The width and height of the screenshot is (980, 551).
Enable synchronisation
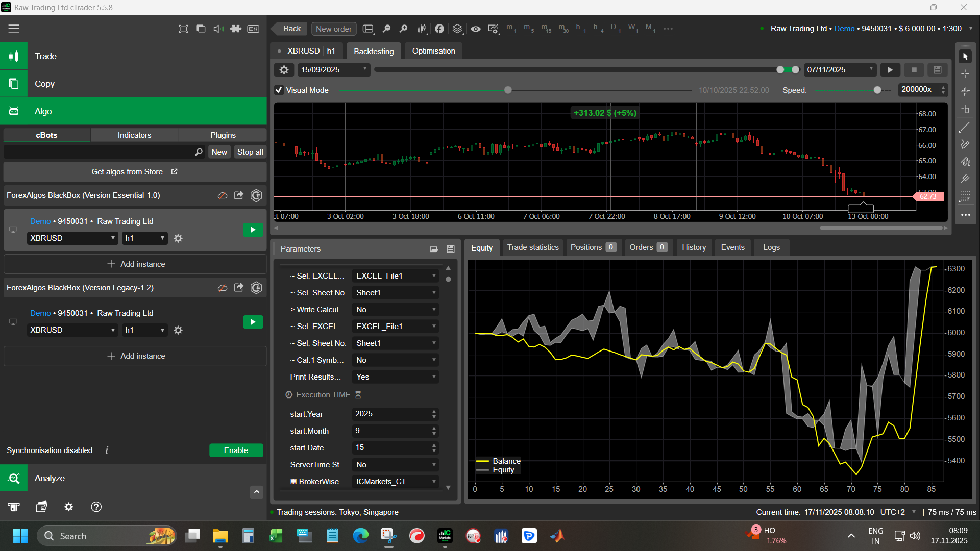(x=236, y=450)
